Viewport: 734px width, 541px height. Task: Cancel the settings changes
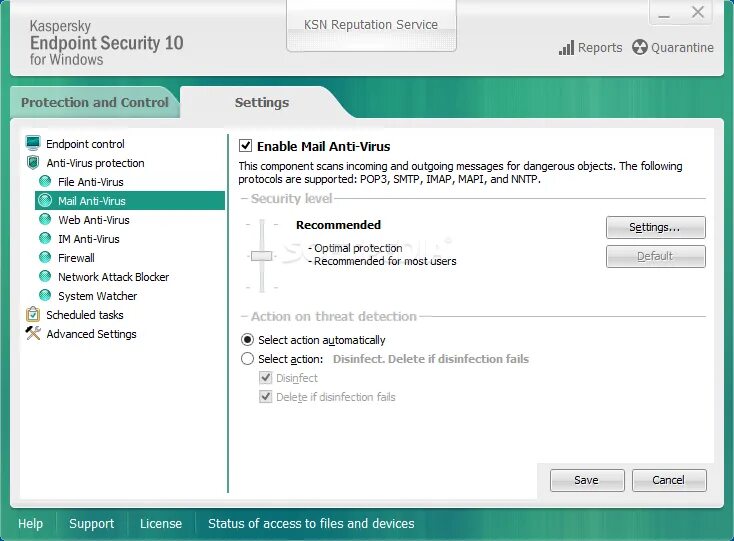[x=669, y=480]
